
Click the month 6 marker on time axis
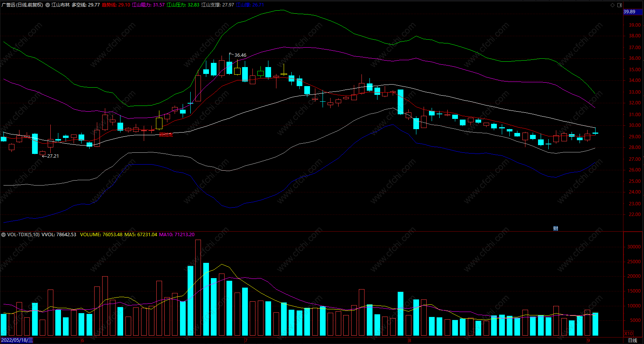click(82, 340)
